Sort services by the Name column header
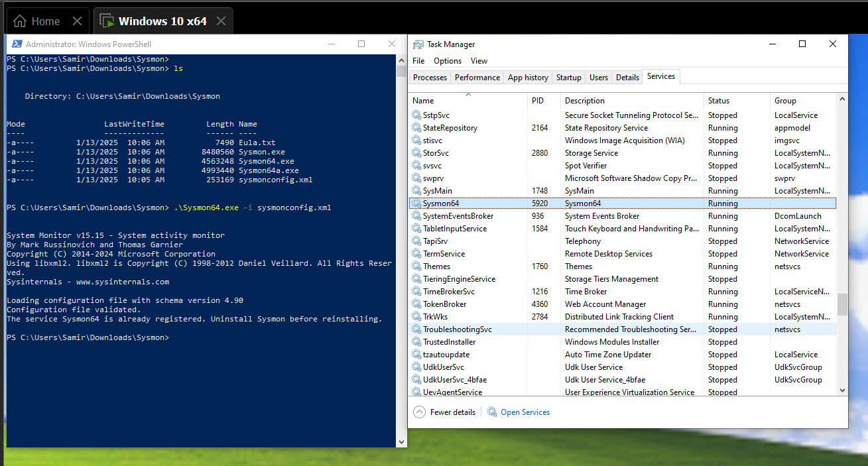The image size is (868, 466). point(423,101)
